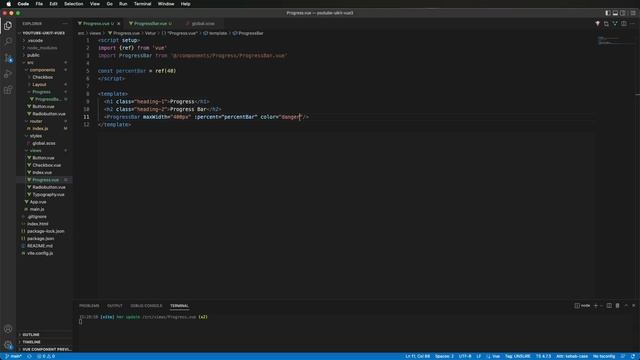
Task: Click the notifications bell in the status bar
Action: (633, 356)
